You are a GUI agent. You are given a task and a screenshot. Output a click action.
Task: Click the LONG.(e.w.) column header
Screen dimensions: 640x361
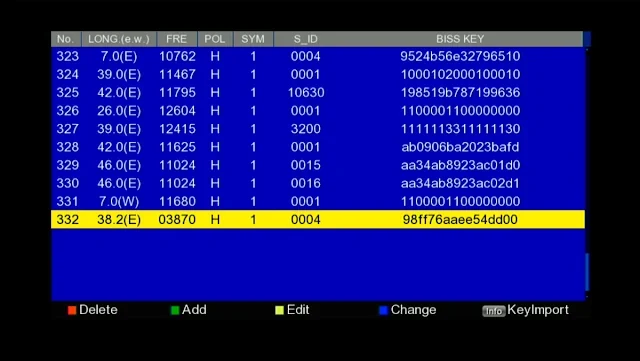point(119,39)
